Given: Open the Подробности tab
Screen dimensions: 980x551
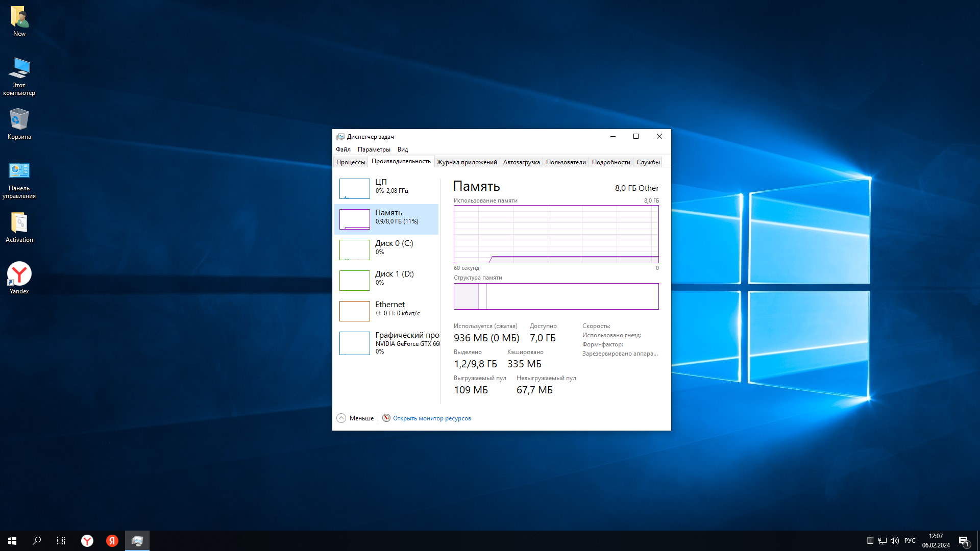Looking at the screenshot, I should tap(611, 162).
